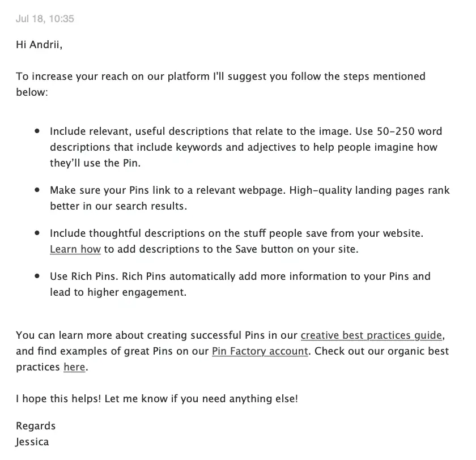The width and height of the screenshot is (476, 460).
Task: Click the bullet dot before "Include thoughtful descriptions"
Action: click(x=37, y=233)
